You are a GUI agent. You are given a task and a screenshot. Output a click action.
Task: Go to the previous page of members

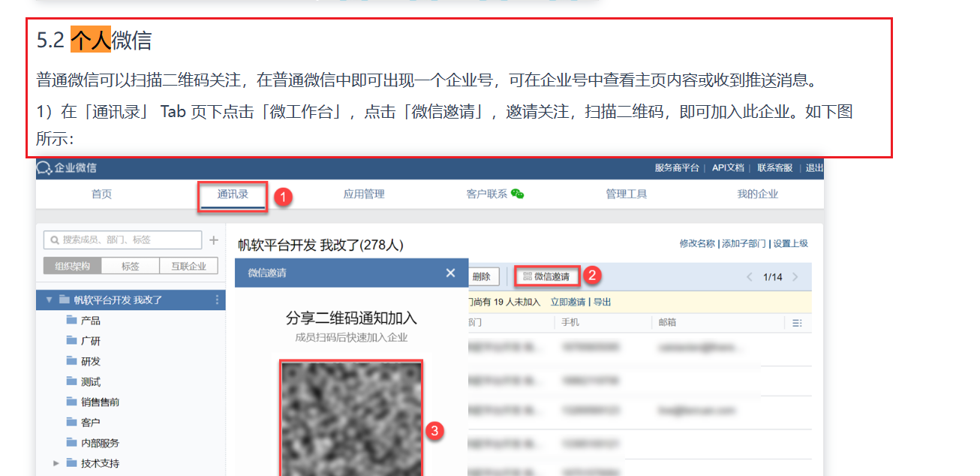749,277
